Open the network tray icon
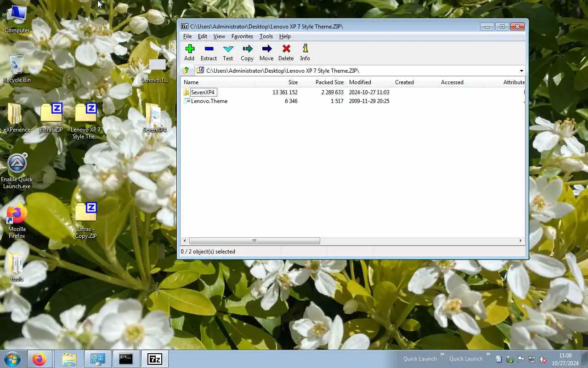The height and width of the screenshot is (368, 588). pyautogui.click(x=532, y=359)
